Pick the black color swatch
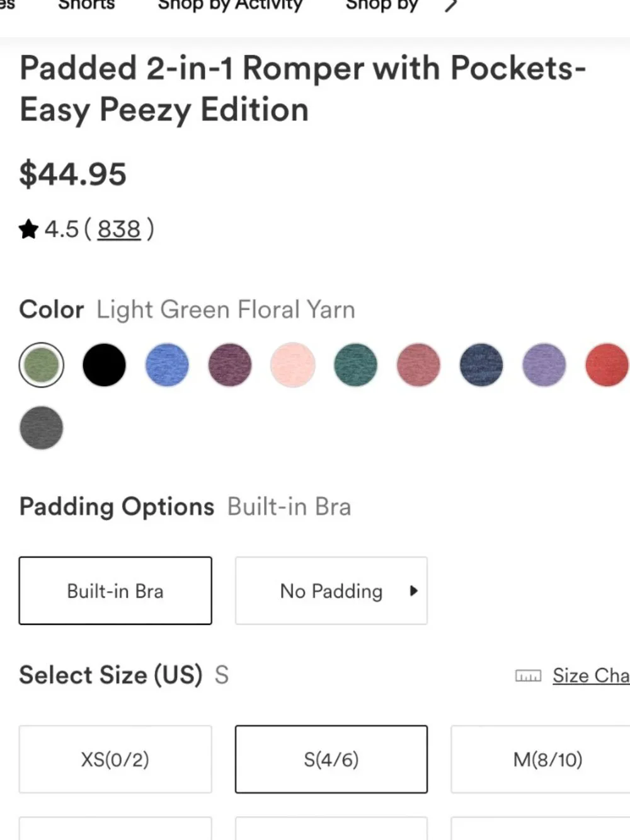 [104, 365]
